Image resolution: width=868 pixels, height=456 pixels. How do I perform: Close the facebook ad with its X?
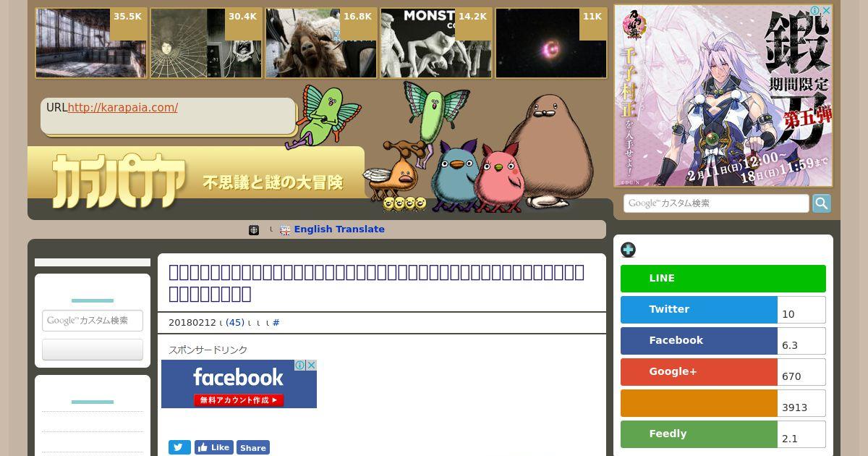click(312, 366)
